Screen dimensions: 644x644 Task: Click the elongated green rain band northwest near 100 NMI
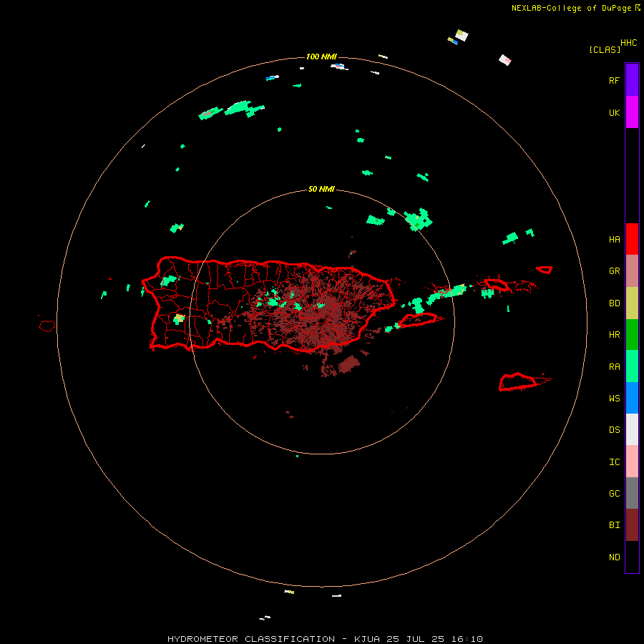tap(243, 109)
